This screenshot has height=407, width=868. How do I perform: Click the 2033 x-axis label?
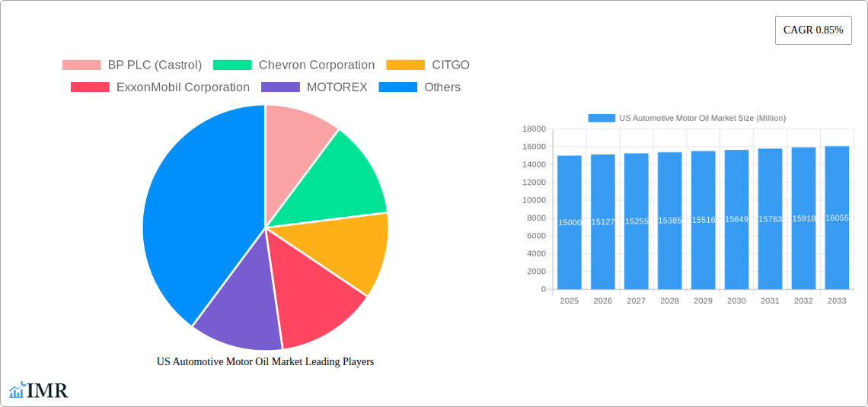coord(837,300)
